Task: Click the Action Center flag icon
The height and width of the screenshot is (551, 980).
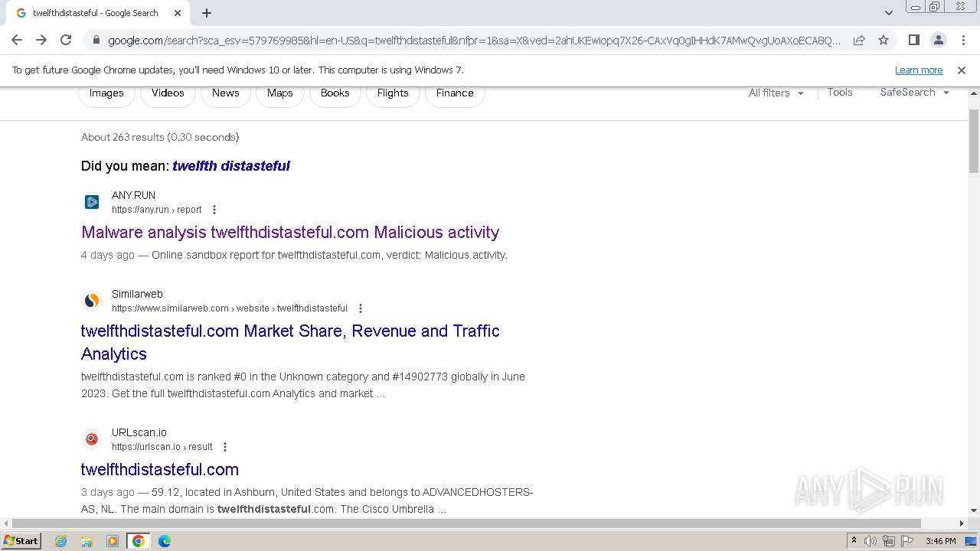Action: tap(908, 541)
